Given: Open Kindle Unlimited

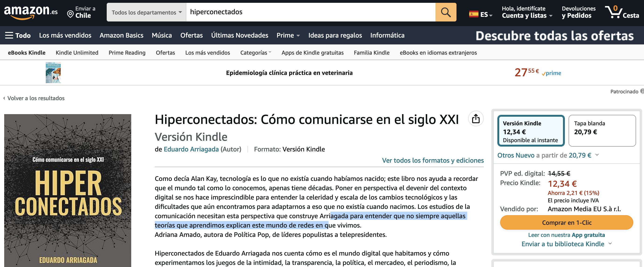Looking at the screenshot, I should click(x=77, y=53).
